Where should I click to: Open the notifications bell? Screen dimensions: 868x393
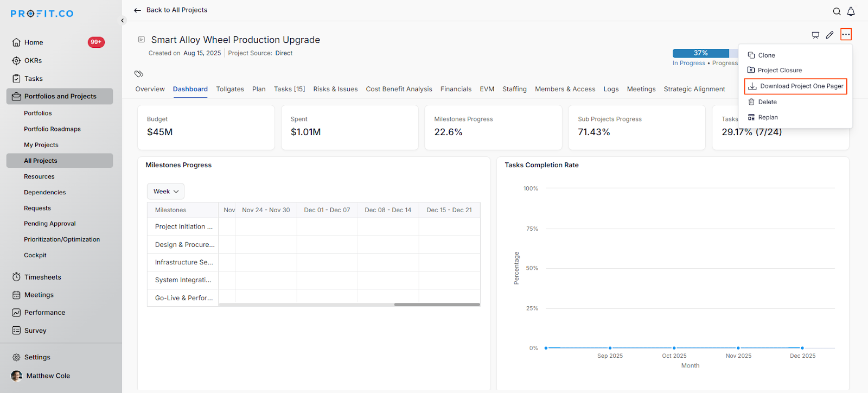[851, 11]
